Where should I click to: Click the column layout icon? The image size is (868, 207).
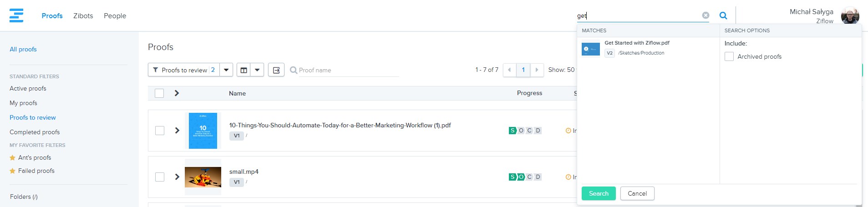pyautogui.click(x=244, y=70)
